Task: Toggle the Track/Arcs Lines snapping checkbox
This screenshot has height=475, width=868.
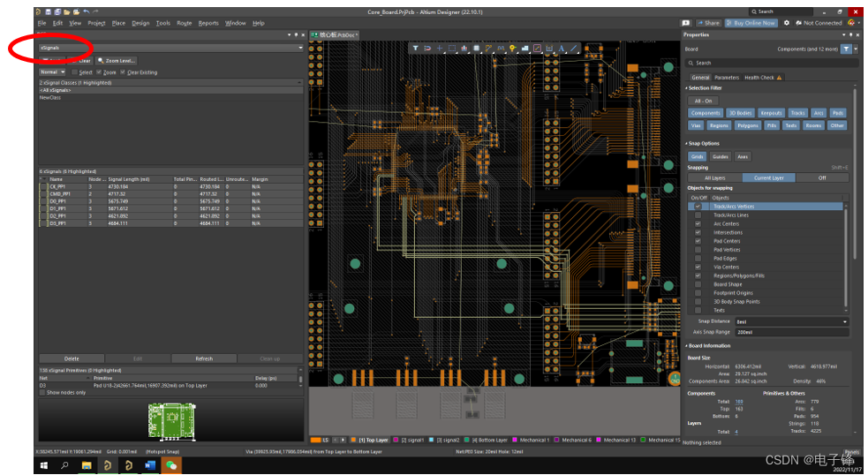Action: (698, 215)
